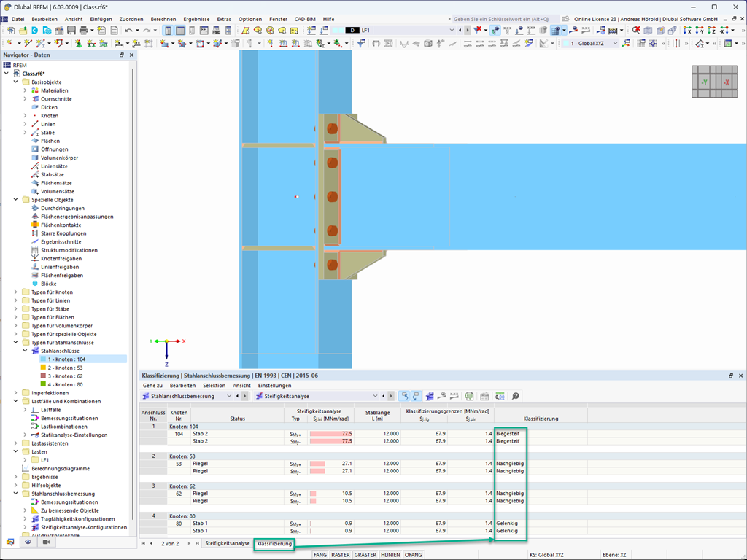Click the Save file icon
Viewport: 747px width, 560px height.
[x=71, y=31]
